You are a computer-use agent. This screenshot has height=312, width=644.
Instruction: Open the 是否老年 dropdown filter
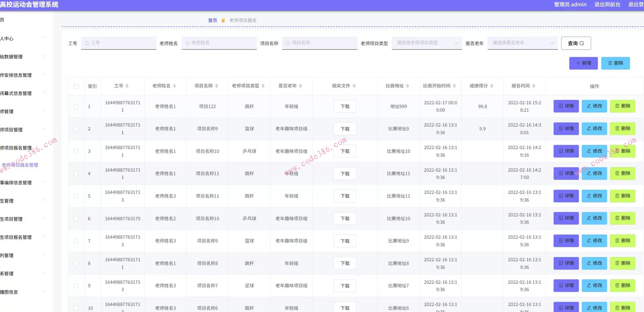(x=522, y=43)
